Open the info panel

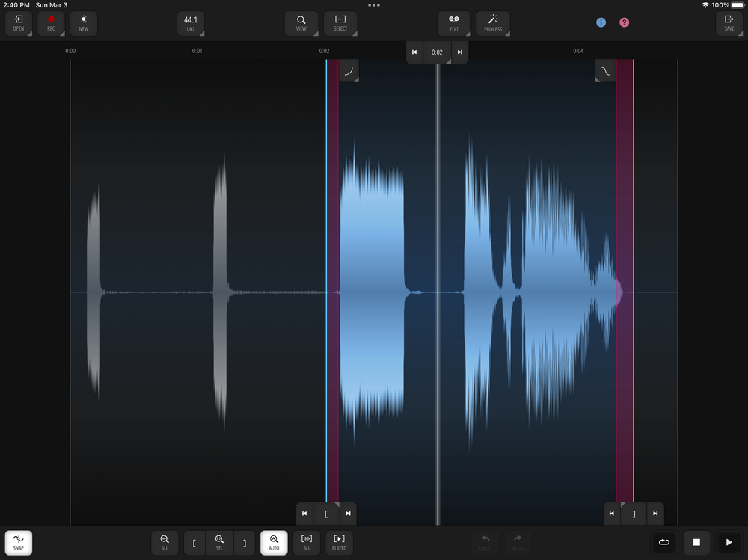pos(601,22)
